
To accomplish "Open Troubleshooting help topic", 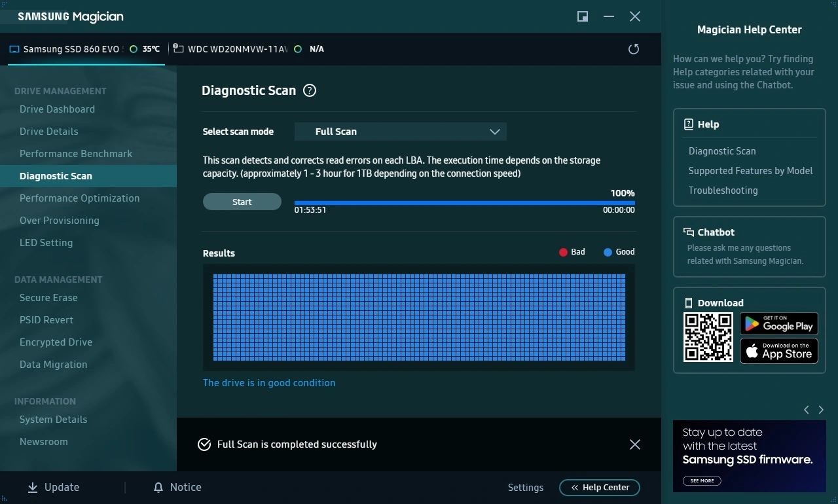I will pyautogui.click(x=723, y=190).
